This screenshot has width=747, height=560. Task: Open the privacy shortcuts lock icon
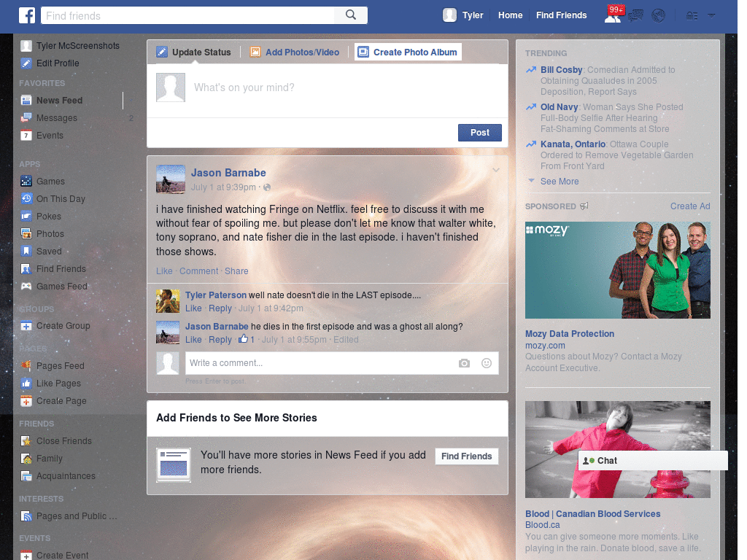coord(692,15)
